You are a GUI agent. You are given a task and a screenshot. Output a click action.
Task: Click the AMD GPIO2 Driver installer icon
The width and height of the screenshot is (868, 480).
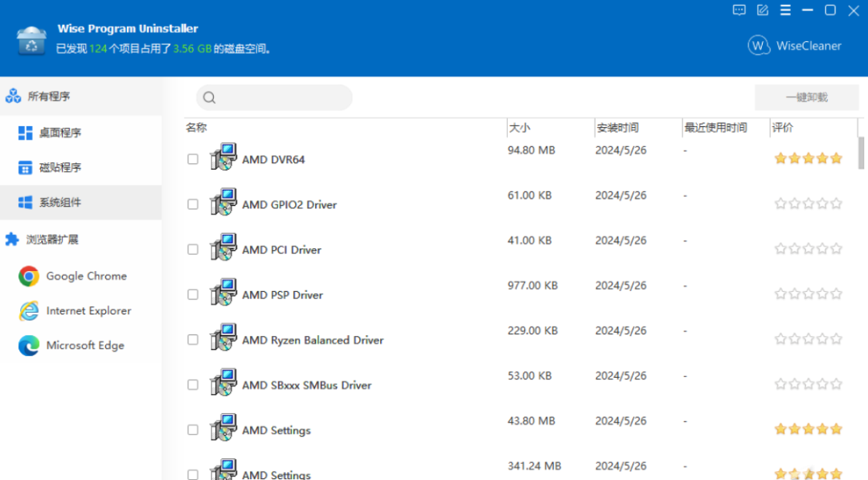(x=223, y=202)
